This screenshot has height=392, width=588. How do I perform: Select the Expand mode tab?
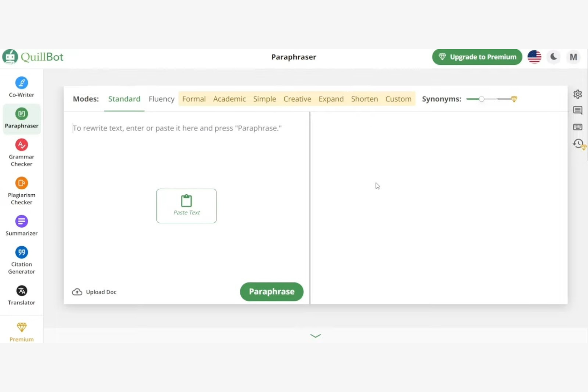331,99
